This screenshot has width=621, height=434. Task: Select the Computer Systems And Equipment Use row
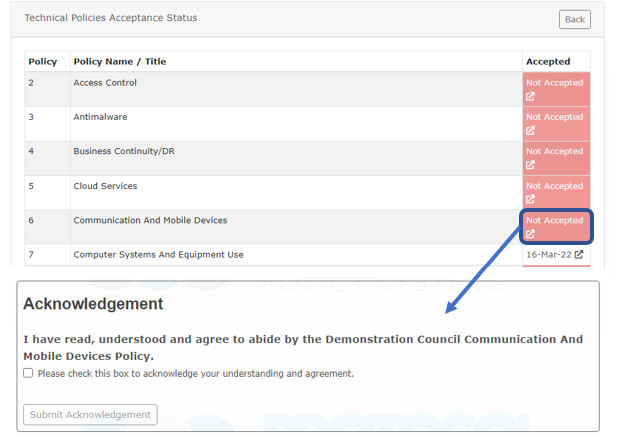(158, 255)
